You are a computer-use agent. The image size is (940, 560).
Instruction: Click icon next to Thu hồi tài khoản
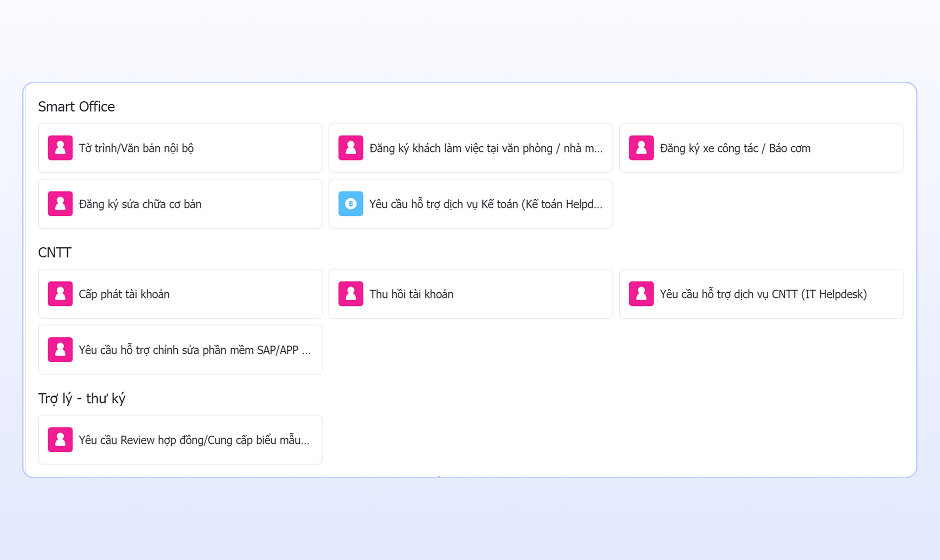(351, 294)
